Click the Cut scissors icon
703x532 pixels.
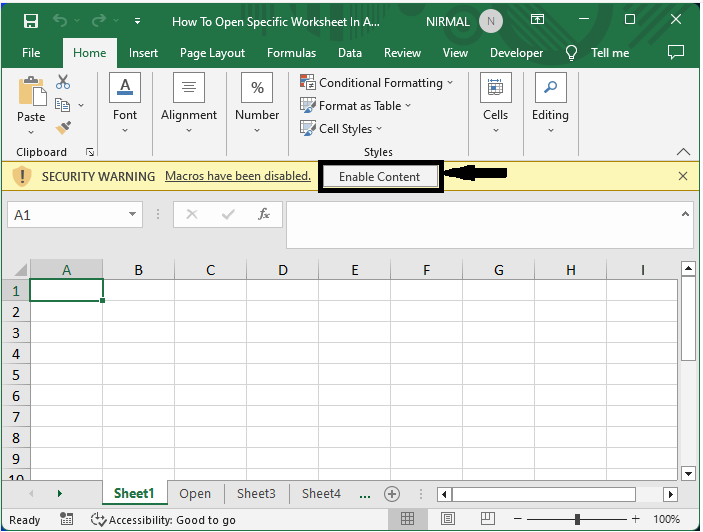(63, 83)
